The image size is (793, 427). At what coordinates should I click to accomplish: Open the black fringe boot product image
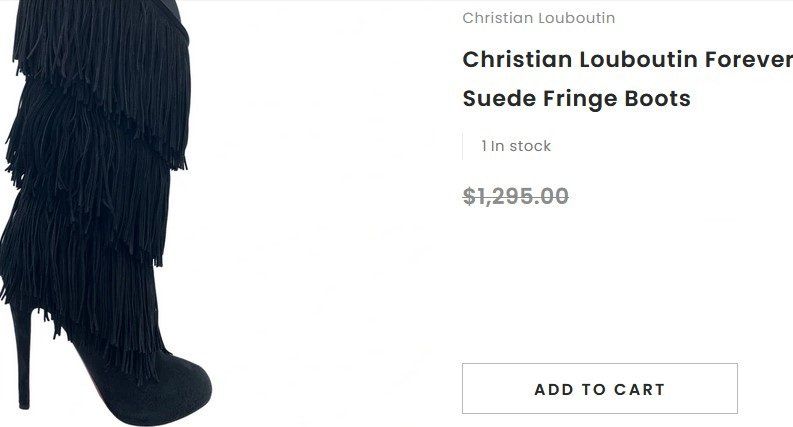(x=106, y=214)
